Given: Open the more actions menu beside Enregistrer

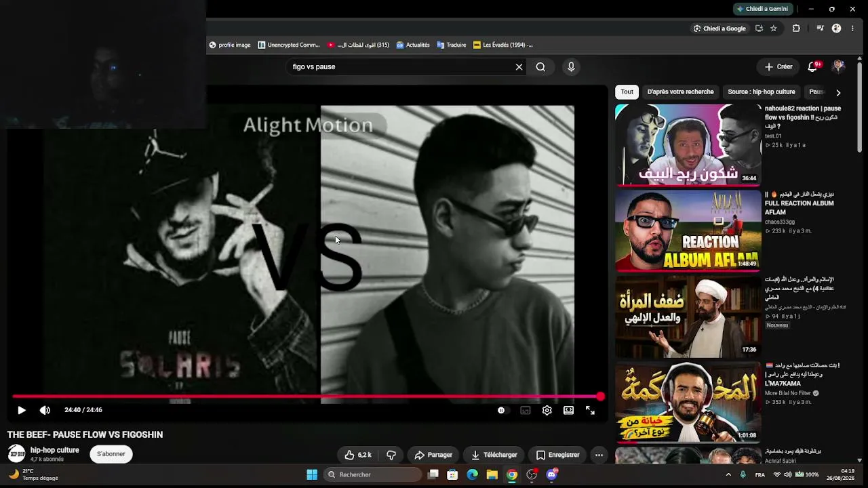Looking at the screenshot, I should coord(599,455).
